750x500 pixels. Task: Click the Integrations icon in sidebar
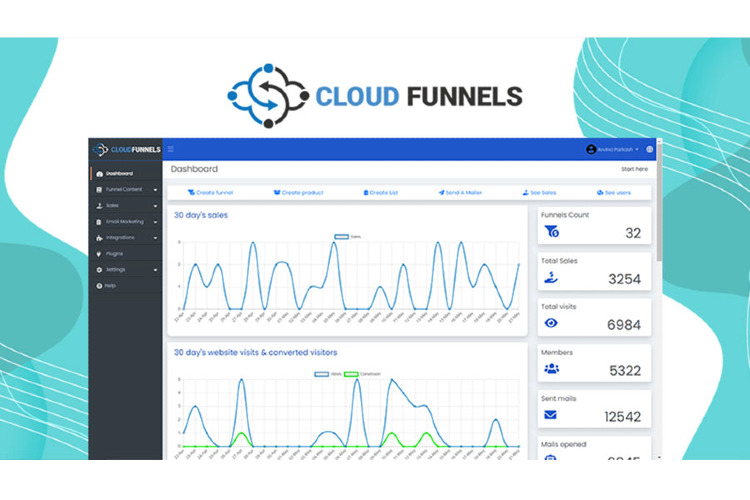(99, 238)
